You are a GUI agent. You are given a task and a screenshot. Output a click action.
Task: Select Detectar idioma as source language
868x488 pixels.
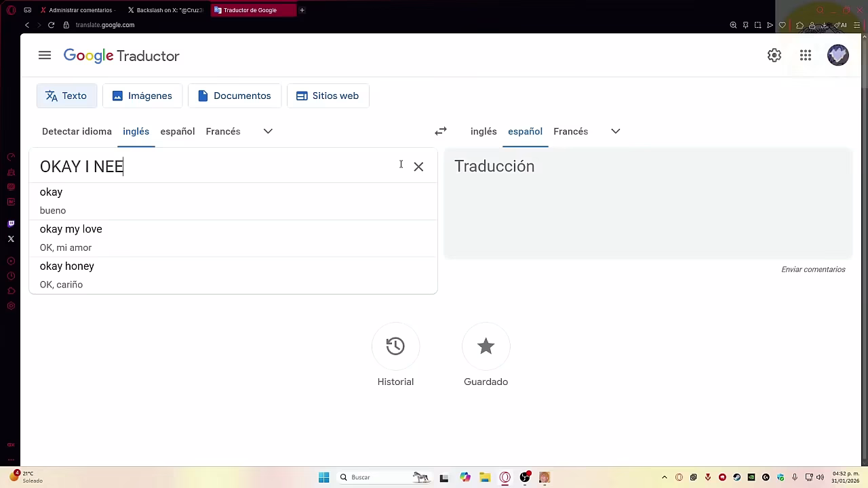[77, 131]
